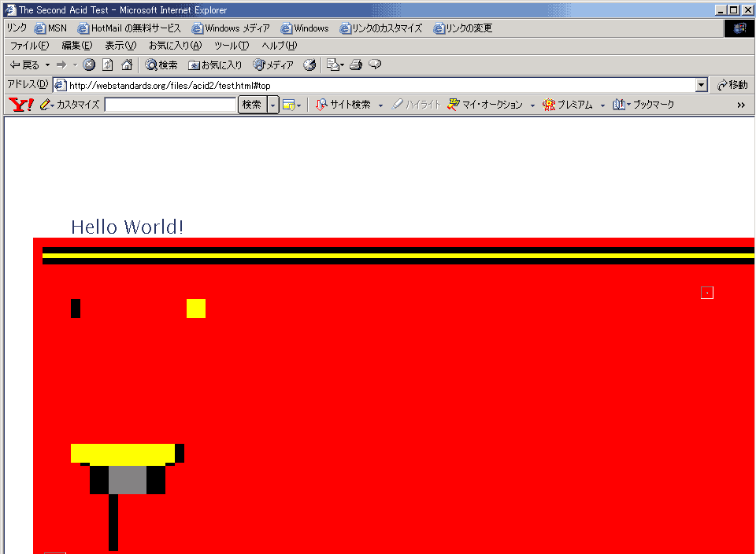Viewport: 756px width, 554px height.
Task: Open the 編集(E) menu
Action: pyautogui.click(x=77, y=46)
